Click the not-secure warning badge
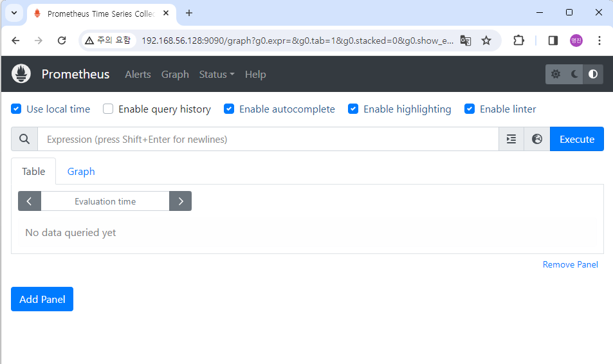The height and width of the screenshot is (364, 613). tap(108, 41)
